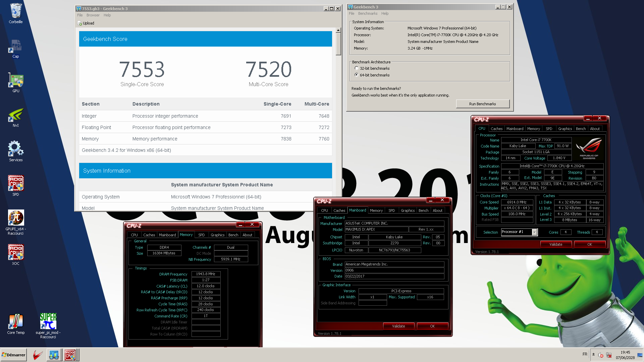Click the Geekbench results scrollbar thumb
This screenshot has height=362, width=644.
[338, 44]
